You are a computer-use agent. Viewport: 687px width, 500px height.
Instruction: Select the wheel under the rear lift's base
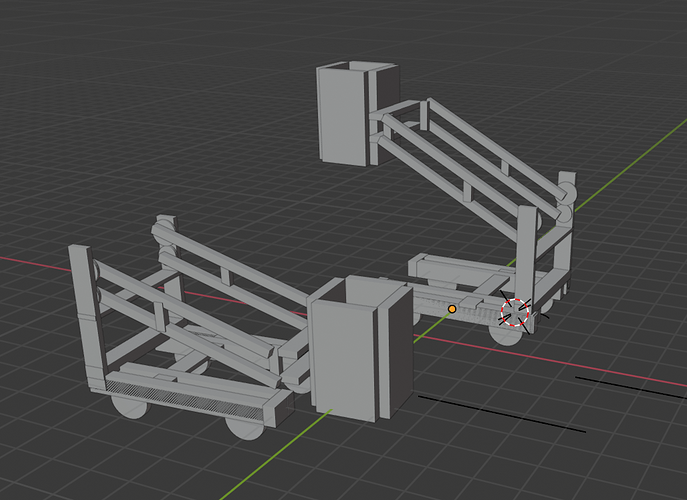pos(505,336)
